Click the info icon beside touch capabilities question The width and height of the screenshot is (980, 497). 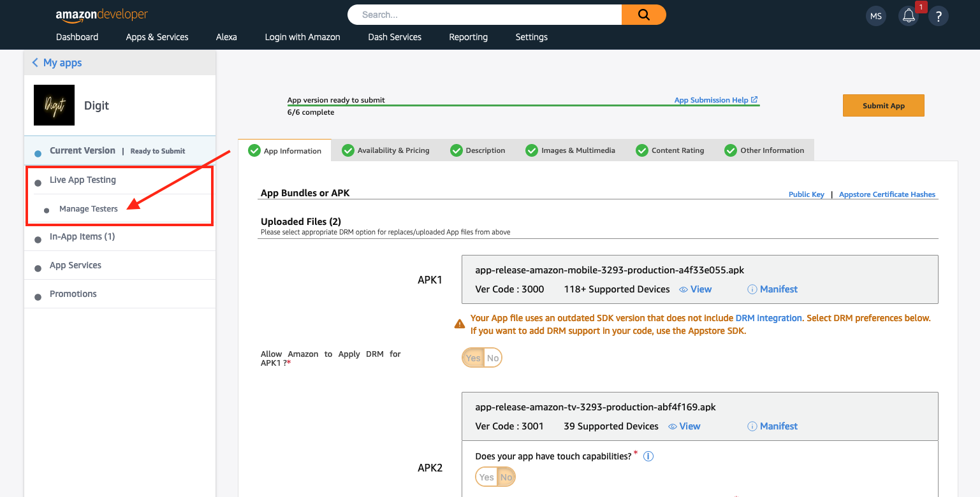click(x=648, y=456)
